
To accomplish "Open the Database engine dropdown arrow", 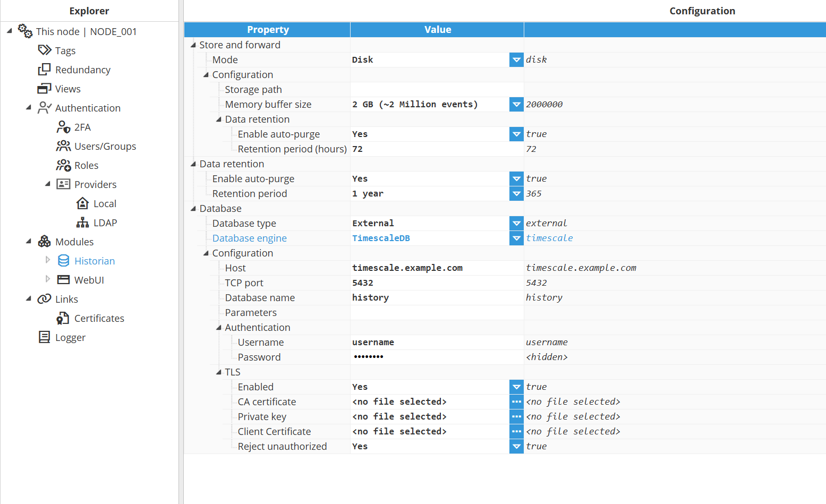I will (516, 238).
